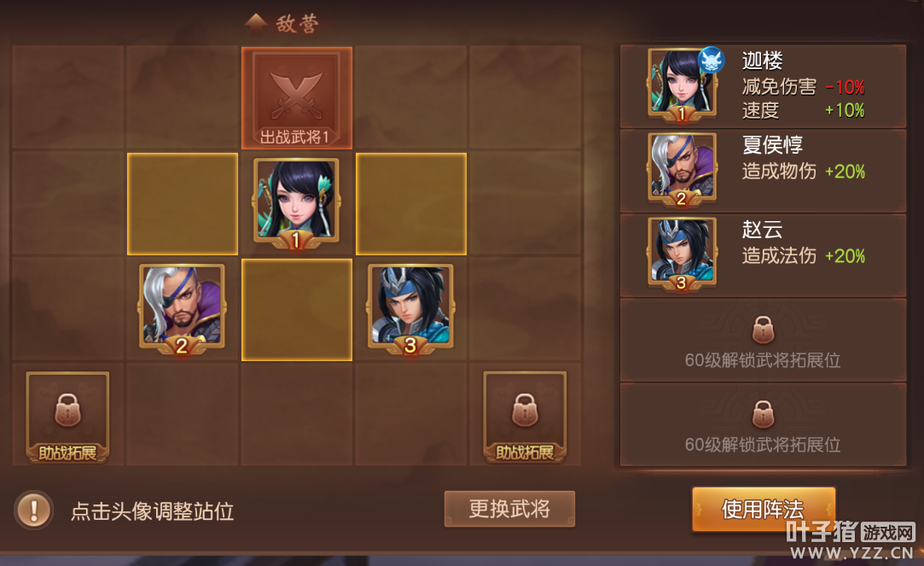The image size is (924, 566).
Task: Tap 赵云 portrait numbered 3 on grid
Action: tap(410, 309)
